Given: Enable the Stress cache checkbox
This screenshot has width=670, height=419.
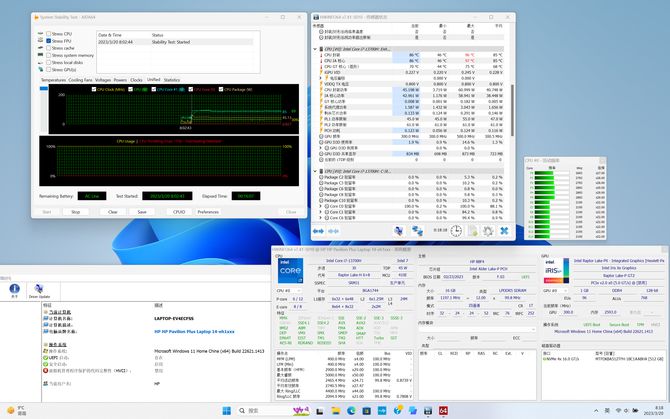Looking at the screenshot, I should coord(49,48).
